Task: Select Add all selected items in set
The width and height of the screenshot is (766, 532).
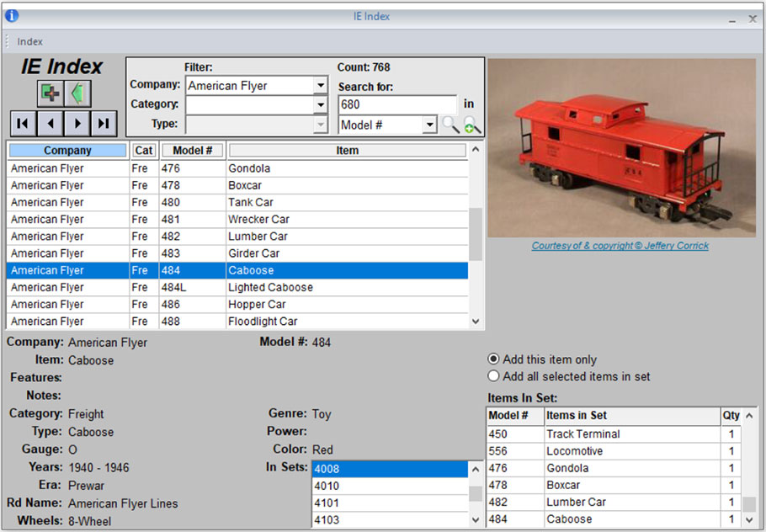Action: (x=569, y=376)
